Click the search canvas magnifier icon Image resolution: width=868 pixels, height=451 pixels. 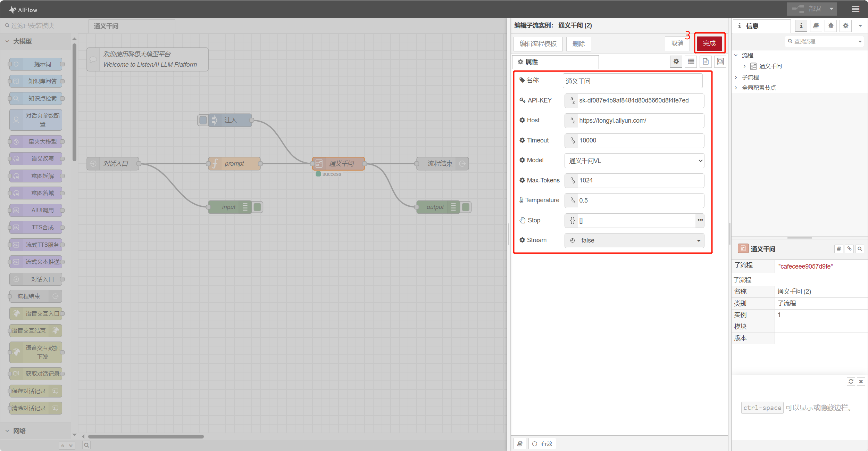[x=86, y=445]
